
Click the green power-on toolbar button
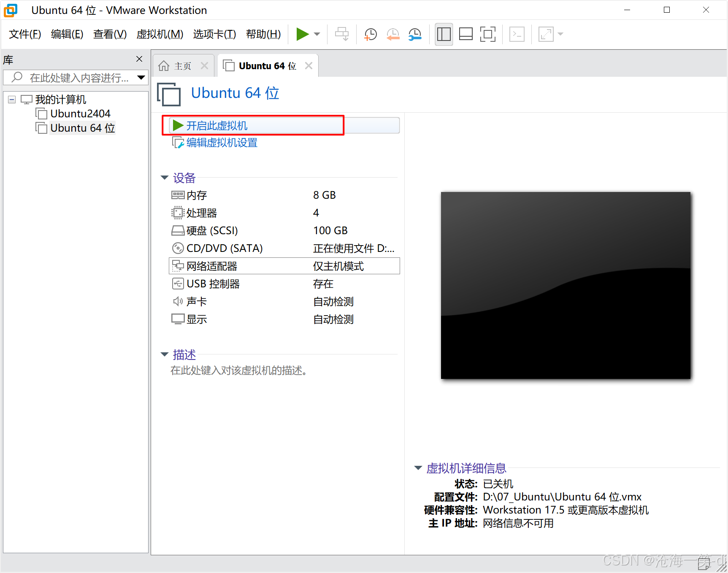point(303,34)
